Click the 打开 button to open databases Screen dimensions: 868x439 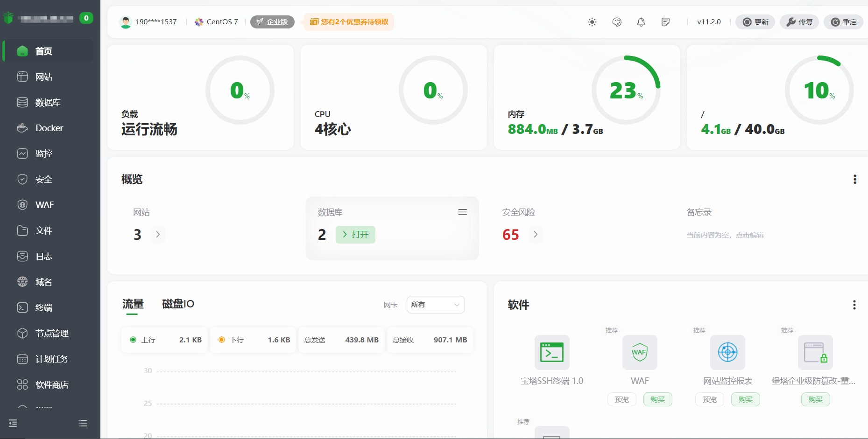(355, 235)
